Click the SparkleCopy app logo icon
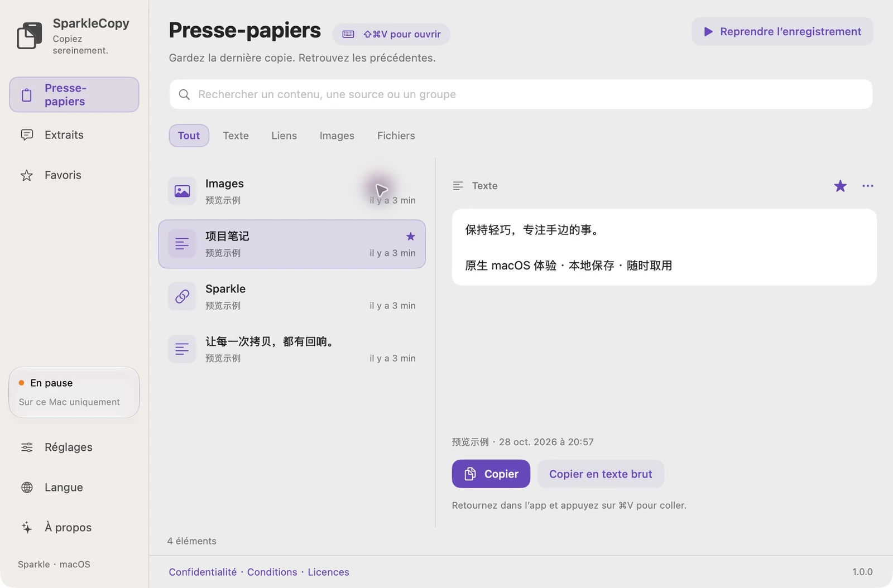893x588 pixels. click(x=30, y=36)
